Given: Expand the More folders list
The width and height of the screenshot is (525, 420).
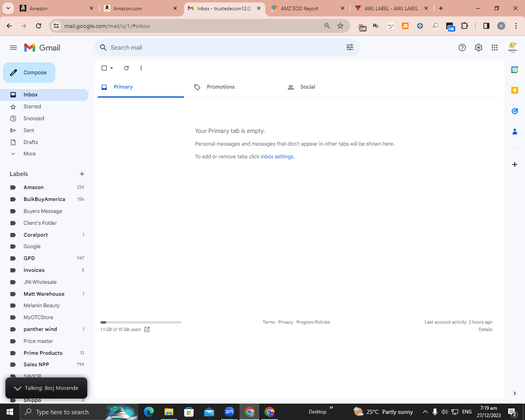Looking at the screenshot, I should (44, 154).
